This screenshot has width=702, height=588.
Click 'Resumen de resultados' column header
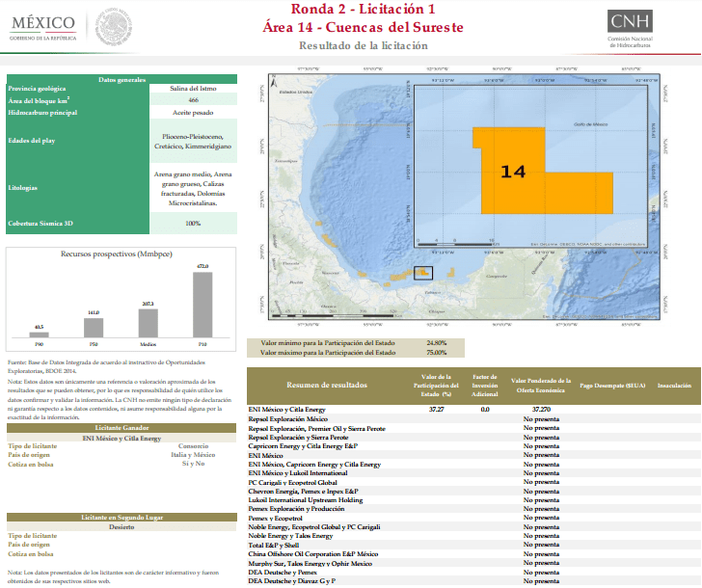327,385
